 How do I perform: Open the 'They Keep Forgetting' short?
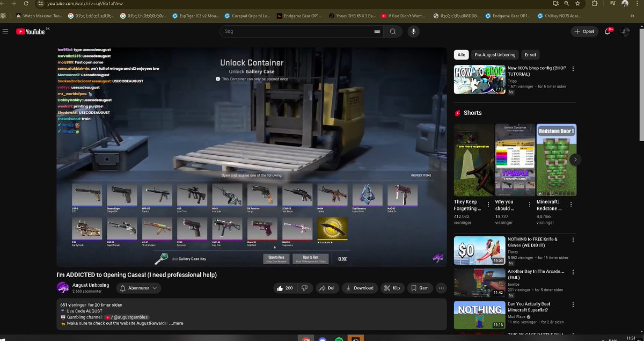474,159
